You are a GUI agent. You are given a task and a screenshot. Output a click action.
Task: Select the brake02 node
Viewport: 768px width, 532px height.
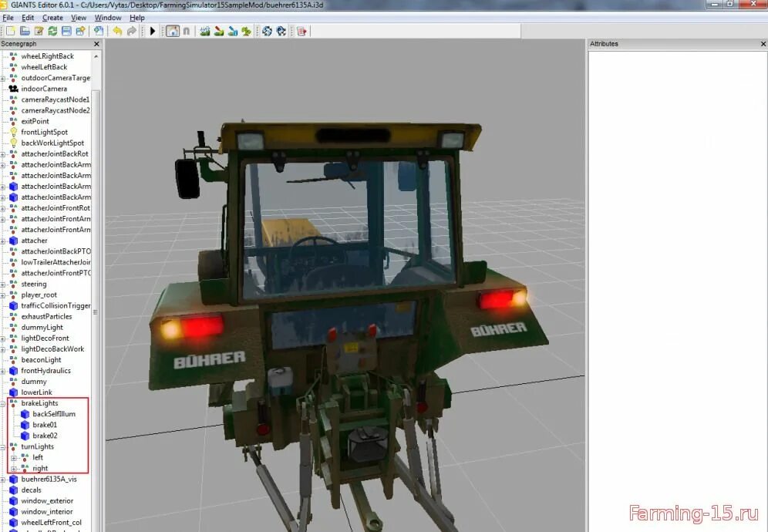[45, 436]
